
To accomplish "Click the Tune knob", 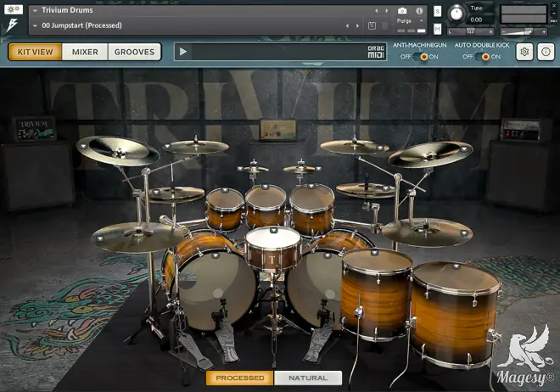I will (x=456, y=14).
